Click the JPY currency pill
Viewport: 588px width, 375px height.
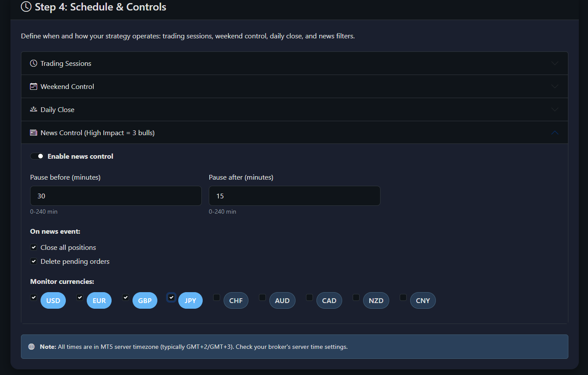(190, 300)
